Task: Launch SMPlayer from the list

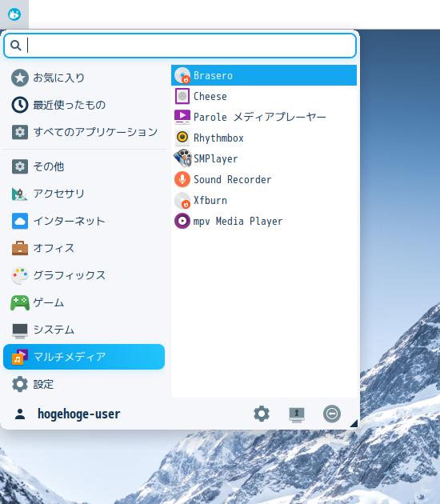Action: point(264,158)
